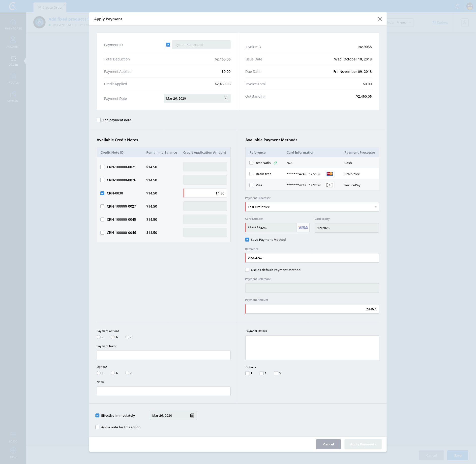Enable Add payment note checkbox
Image resolution: width=476 pixels, height=464 pixels.
pos(99,120)
